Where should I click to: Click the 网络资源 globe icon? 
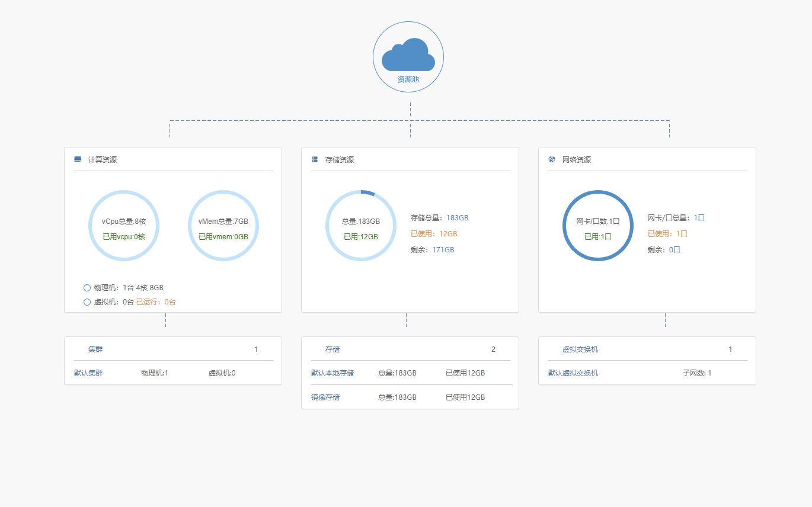pos(552,159)
